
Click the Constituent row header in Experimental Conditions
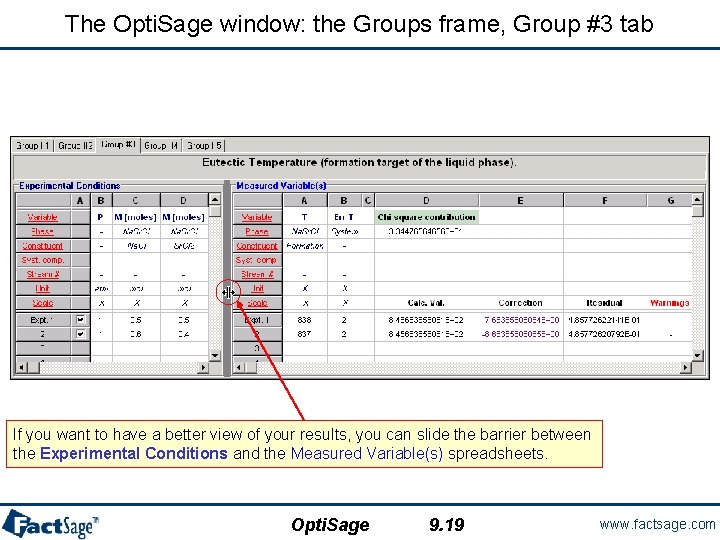pyautogui.click(x=43, y=246)
